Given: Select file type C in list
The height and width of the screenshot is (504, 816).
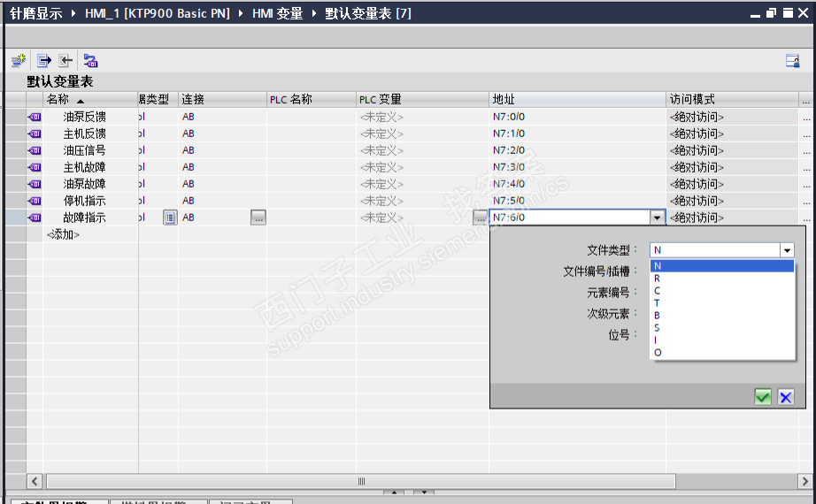Looking at the screenshot, I should pyautogui.click(x=722, y=291).
